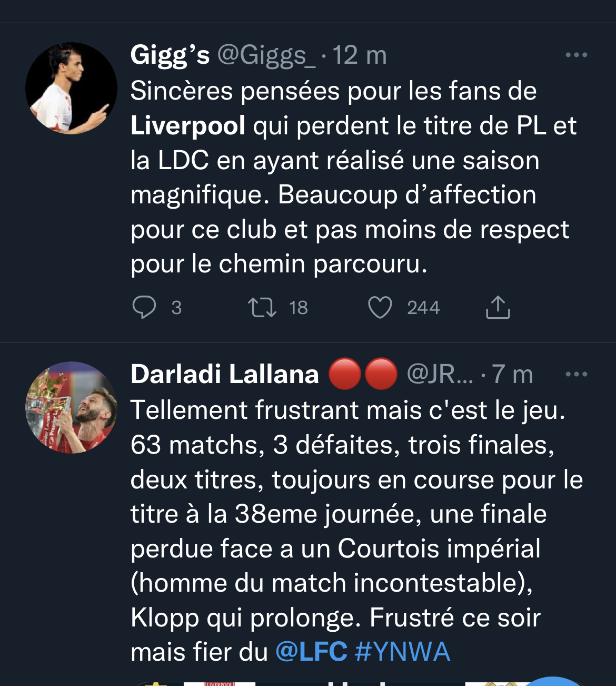This screenshot has width=616, height=686.
Task: Open the @LFC mention link
Action: tap(311, 652)
